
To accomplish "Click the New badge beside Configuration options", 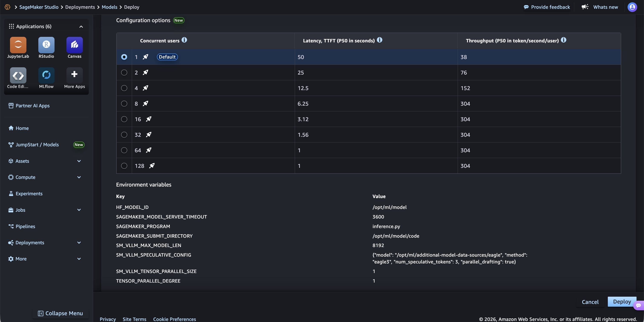I will pyautogui.click(x=178, y=20).
